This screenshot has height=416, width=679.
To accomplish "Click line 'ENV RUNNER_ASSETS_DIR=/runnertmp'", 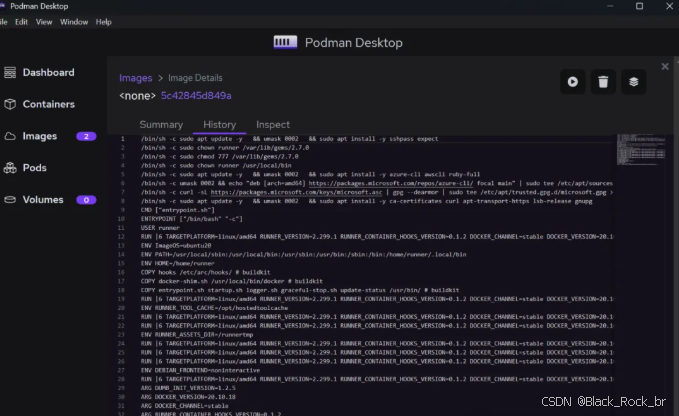I will pyautogui.click(x=197, y=335).
